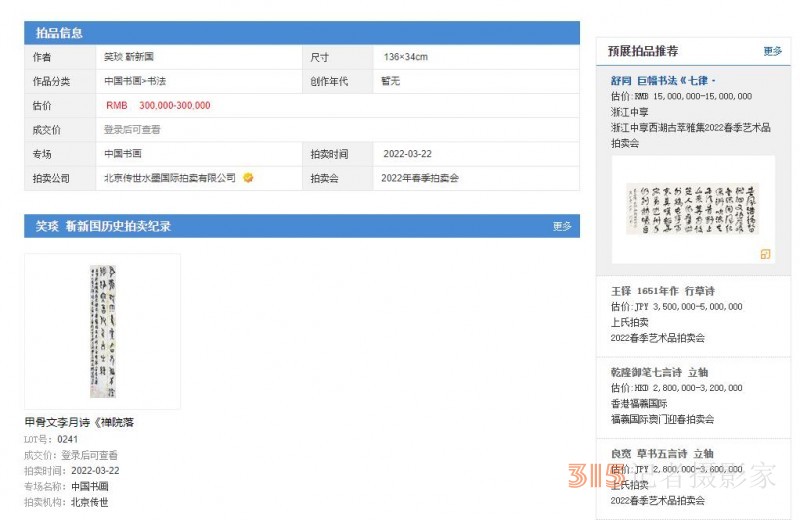The height and width of the screenshot is (520, 800).
Task: Click the 2022年春季拍卖会 auction link
Action: point(420,178)
